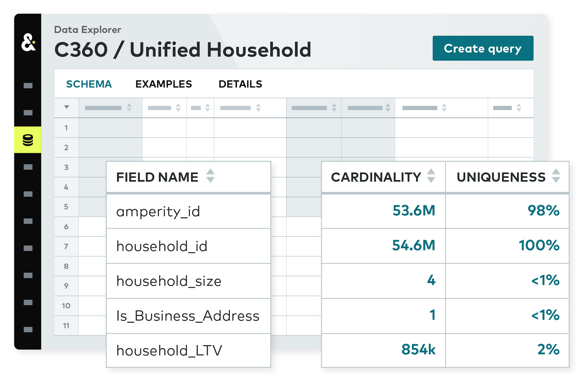This screenshot has height=381, width=588.
Task: Click the Is_Business_Address field row
Action: click(x=188, y=316)
